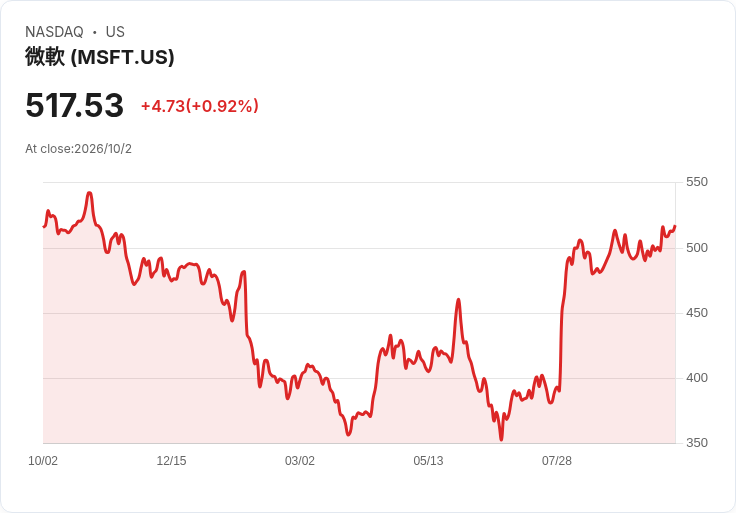The width and height of the screenshot is (736, 513).
Task: Click the chart line's final rightmost point
Action: pyautogui.click(x=675, y=226)
